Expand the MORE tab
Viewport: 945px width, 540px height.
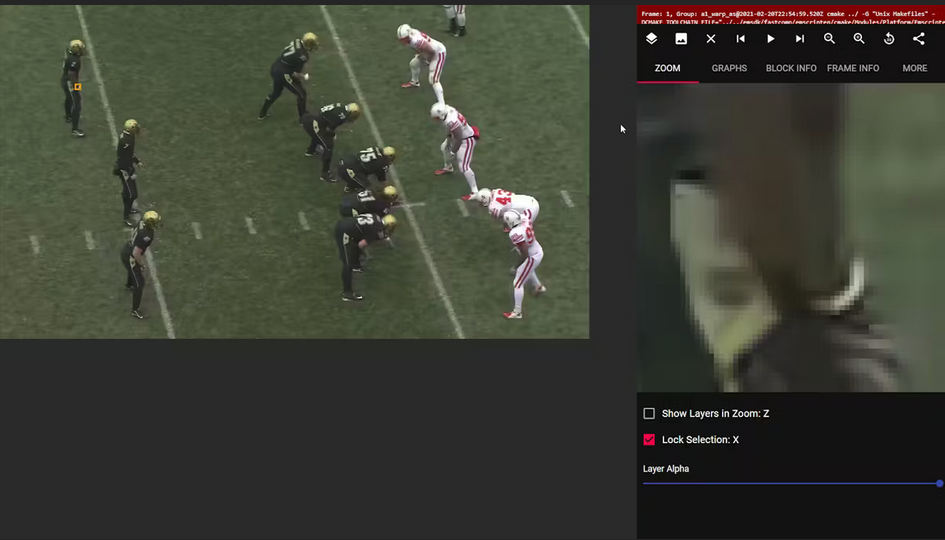point(914,68)
